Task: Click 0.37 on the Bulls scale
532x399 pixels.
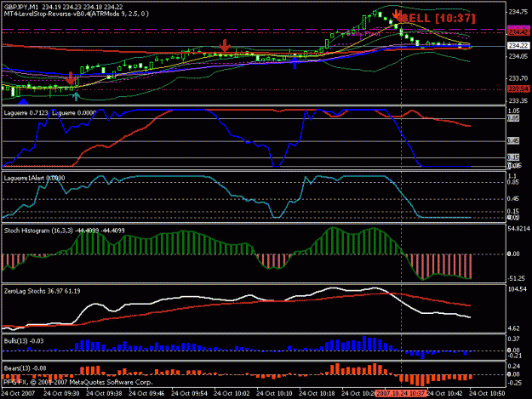Action: tap(514, 339)
